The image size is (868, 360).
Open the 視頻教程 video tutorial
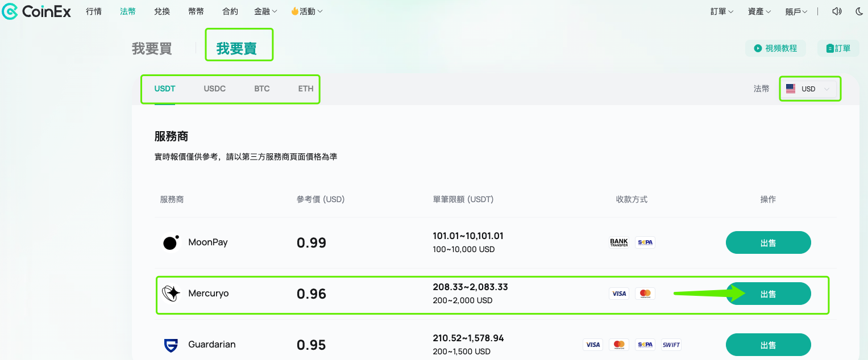click(x=775, y=48)
